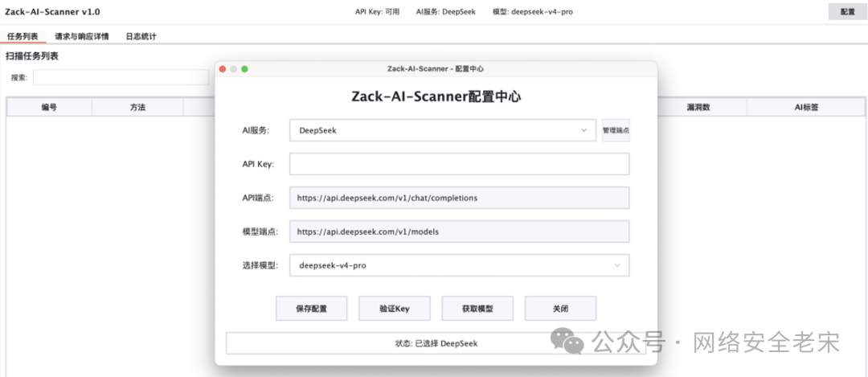Click the 扫描任务列表 heading
The height and width of the screenshot is (377, 868).
coord(32,56)
